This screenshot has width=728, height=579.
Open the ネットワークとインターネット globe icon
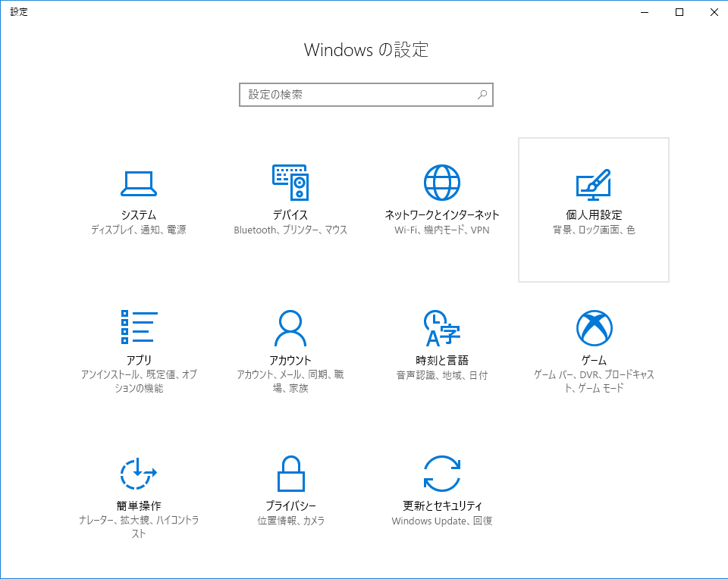pyautogui.click(x=442, y=183)
